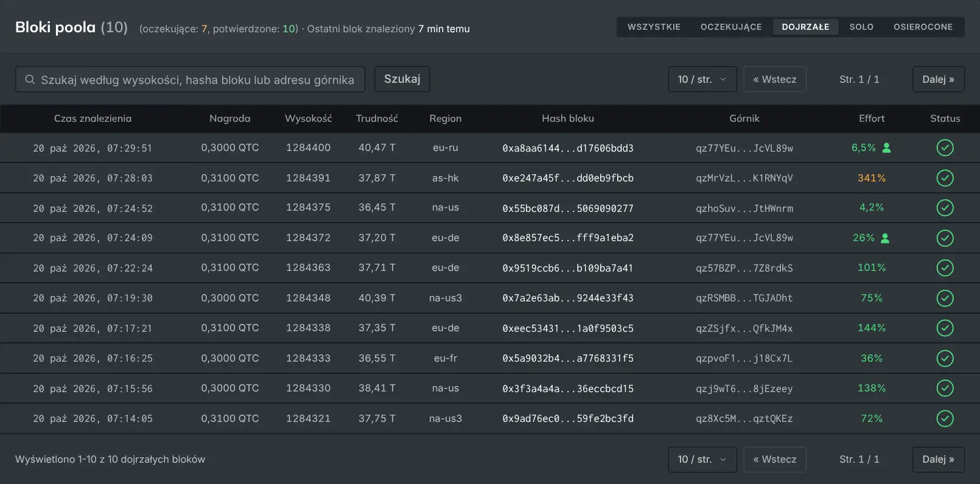Select the SOLO filter tab
The height and width of the screenshot is (484, 980).
[861, 27]
